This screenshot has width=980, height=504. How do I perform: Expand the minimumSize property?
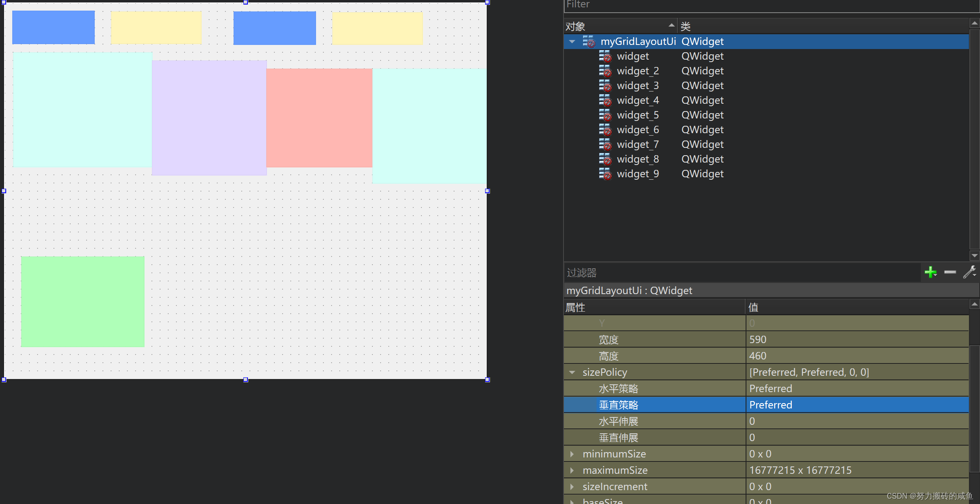572,454
